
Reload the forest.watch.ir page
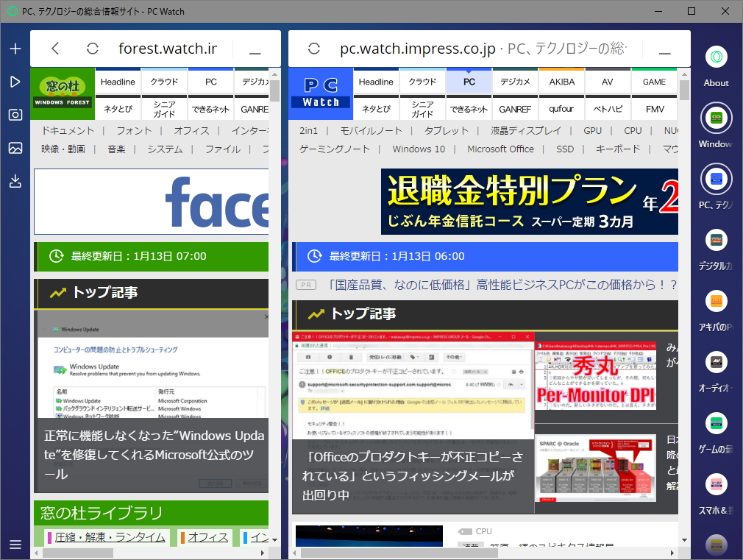pos(91,48)
